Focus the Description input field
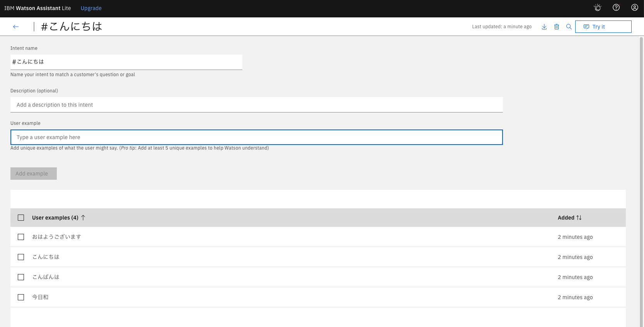The image size is (644, 327). pyautogui.click(x=257, y=105)
